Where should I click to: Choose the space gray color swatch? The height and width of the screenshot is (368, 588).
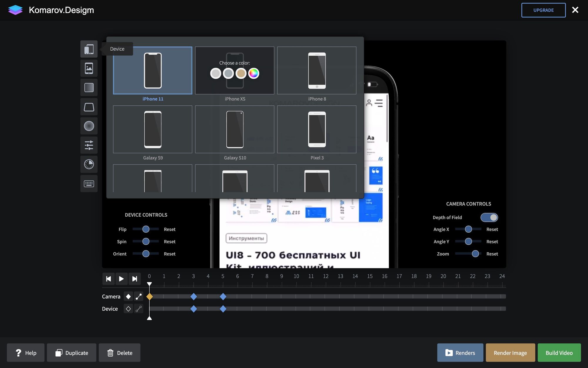click(x=228, y=73)
